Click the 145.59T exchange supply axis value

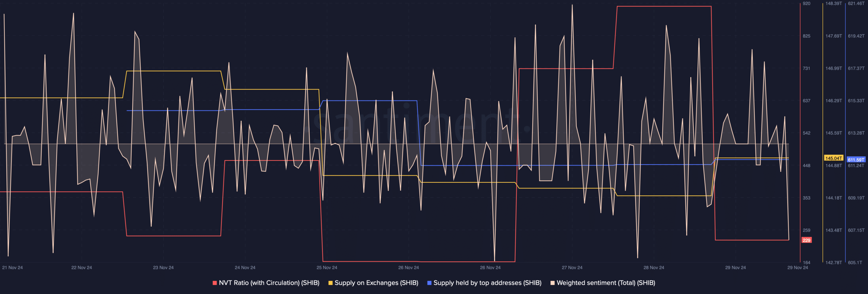pyautogui.click(x=834, y=133)
